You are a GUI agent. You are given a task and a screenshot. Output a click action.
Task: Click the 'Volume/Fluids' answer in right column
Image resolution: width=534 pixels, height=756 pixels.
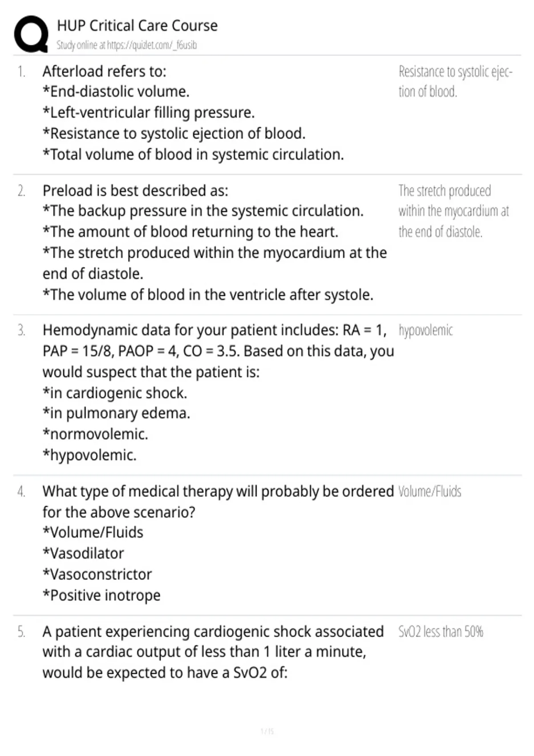tap(429, 491)
